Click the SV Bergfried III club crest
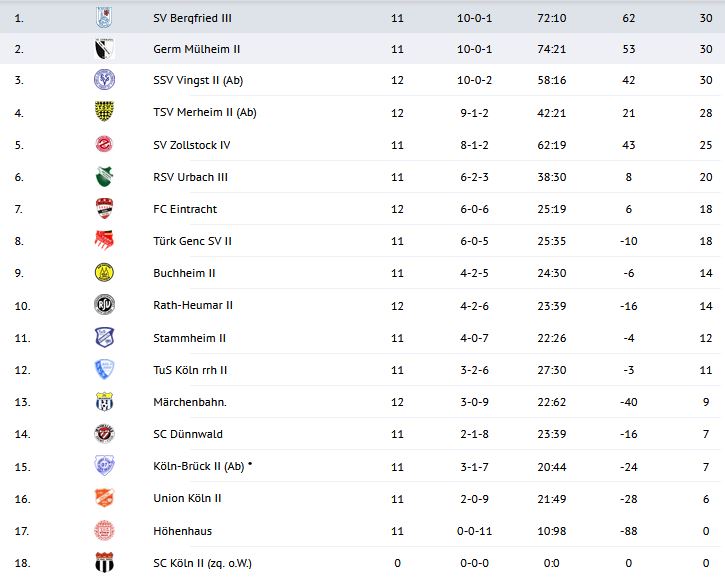 [104, 17]
